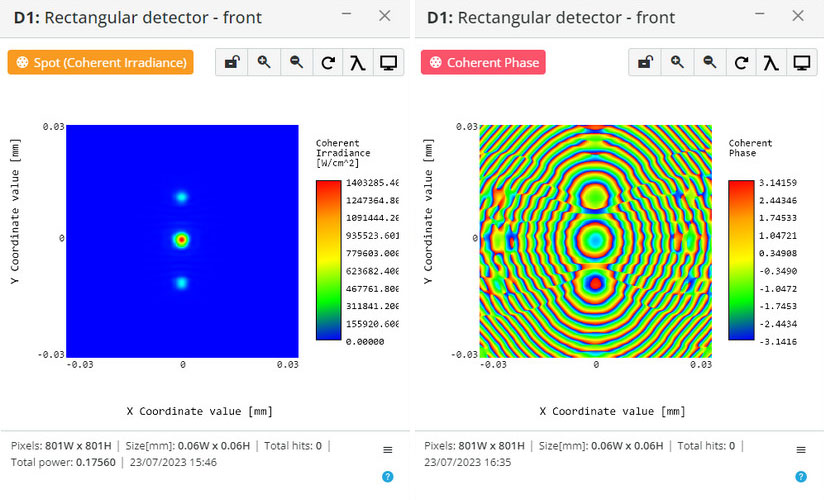This screenshot has height=500, width=824.
Task: Click Pixels: 801W x 801H in the left window
Action: [x=61, y=446]
